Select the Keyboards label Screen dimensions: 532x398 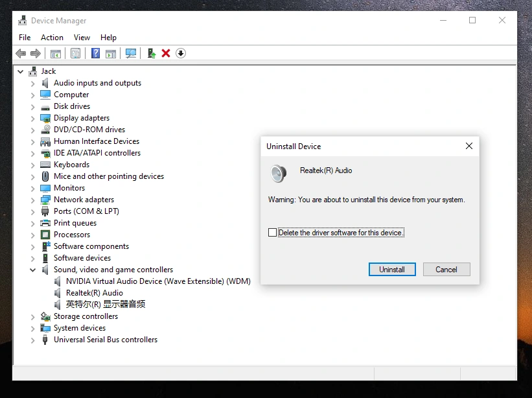[71, 165]
